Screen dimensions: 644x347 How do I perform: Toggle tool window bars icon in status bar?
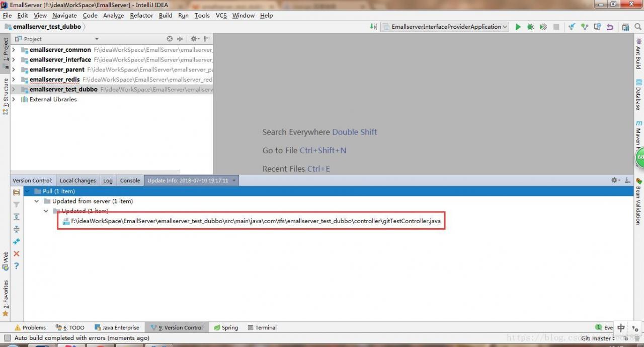(7, 338)
